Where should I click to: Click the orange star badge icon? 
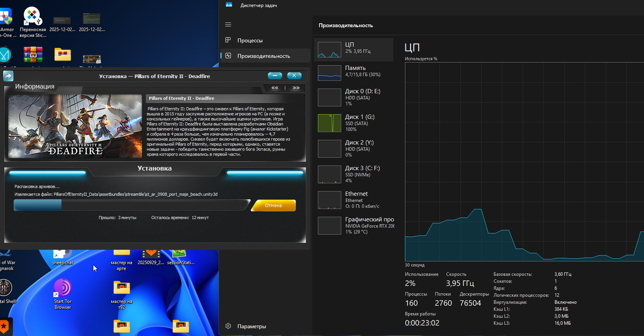click(x=5, y=326)
